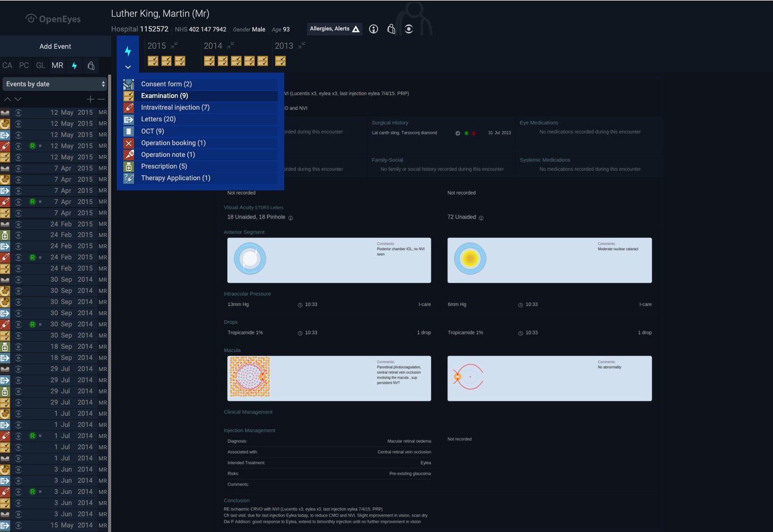Screen dimensions: 773x532
Task: Click the lightning bolt icon in the sidebar tabs
Action: 75,65
